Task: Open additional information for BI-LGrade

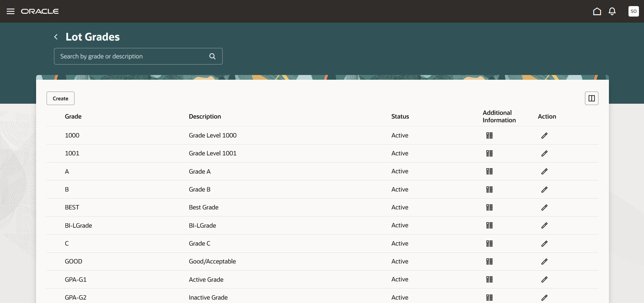Action: pyautogui.click(x=489, y=225)
